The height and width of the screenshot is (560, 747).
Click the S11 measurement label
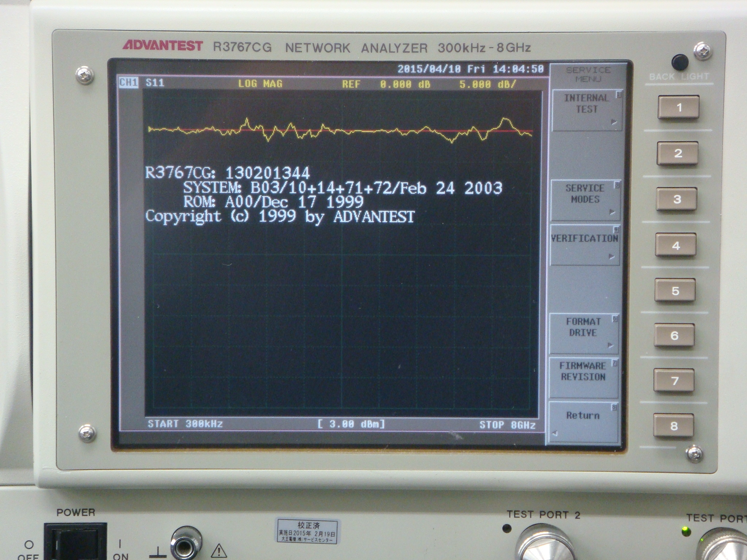[155, 83]
